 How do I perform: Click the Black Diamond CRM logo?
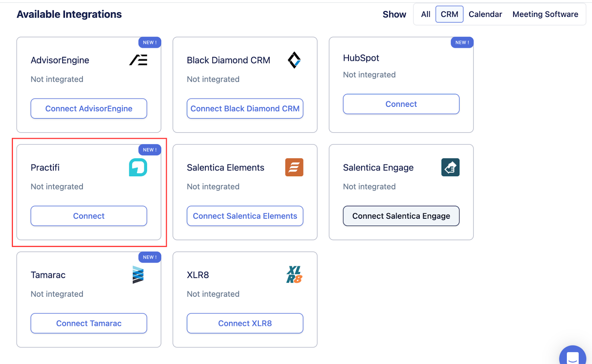pyautogui.click(x=294, y=60)
